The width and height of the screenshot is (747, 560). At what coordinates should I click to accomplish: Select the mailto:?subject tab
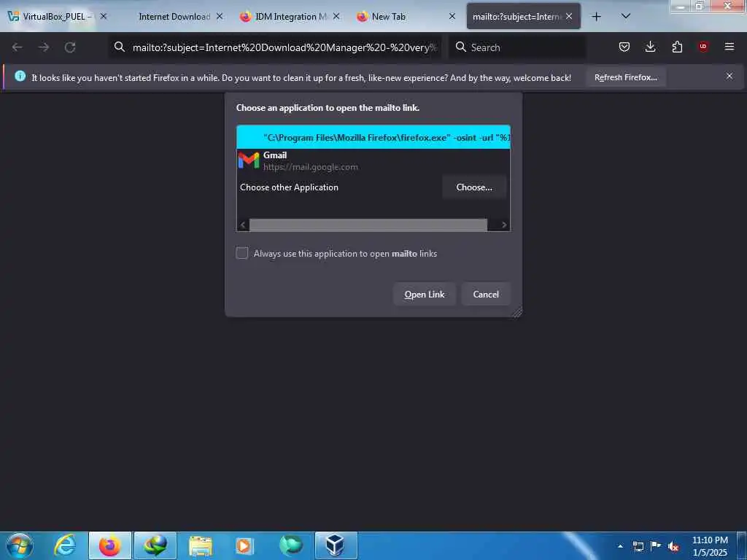523,17
